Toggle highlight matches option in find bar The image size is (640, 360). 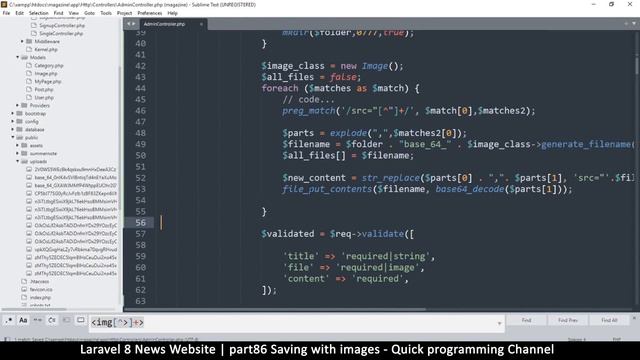[81, 320]
